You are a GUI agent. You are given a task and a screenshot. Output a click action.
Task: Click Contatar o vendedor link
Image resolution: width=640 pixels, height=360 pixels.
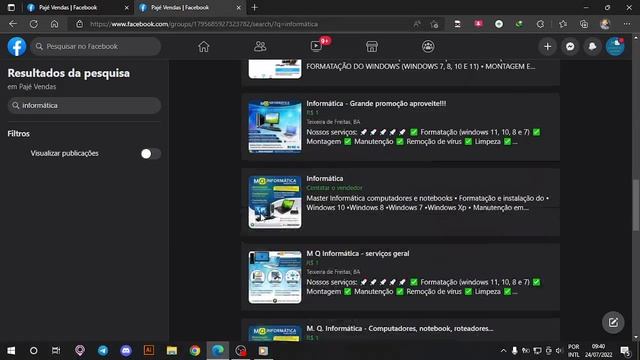334,188
